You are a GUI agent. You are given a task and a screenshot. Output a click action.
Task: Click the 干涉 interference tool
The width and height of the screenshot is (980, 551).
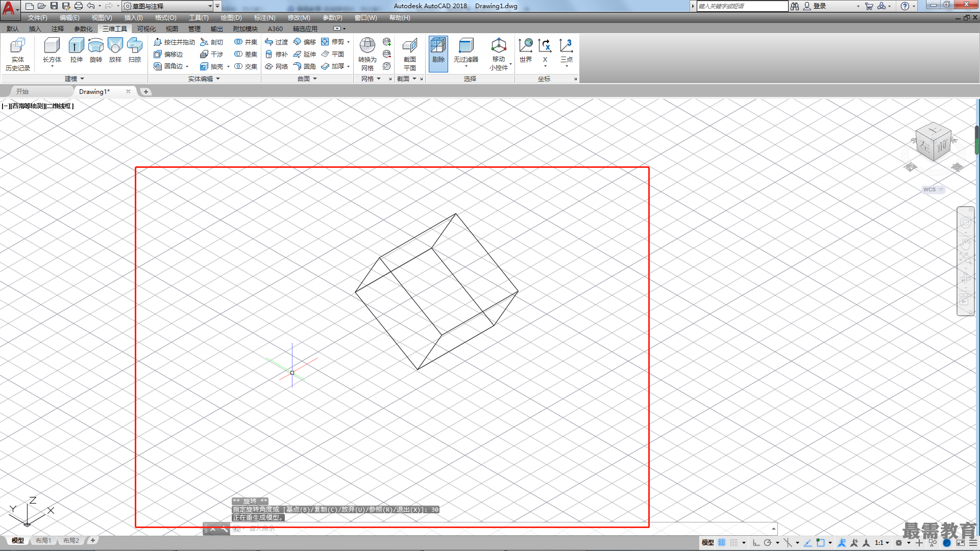pos(212,54)
